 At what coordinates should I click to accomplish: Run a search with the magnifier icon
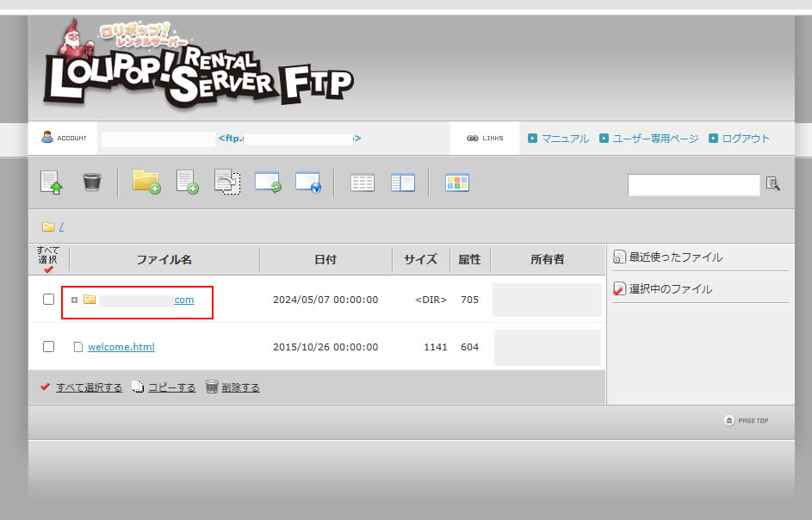[772, 183]
